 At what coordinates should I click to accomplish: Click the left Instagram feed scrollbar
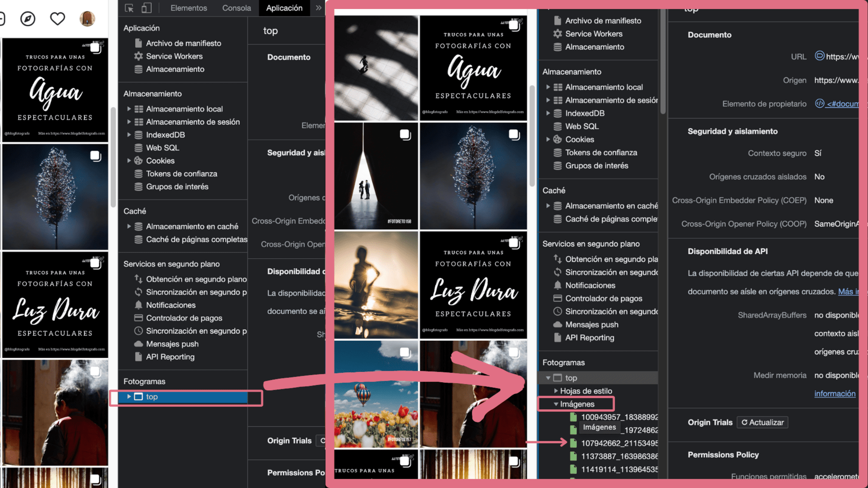coord(114,157)
